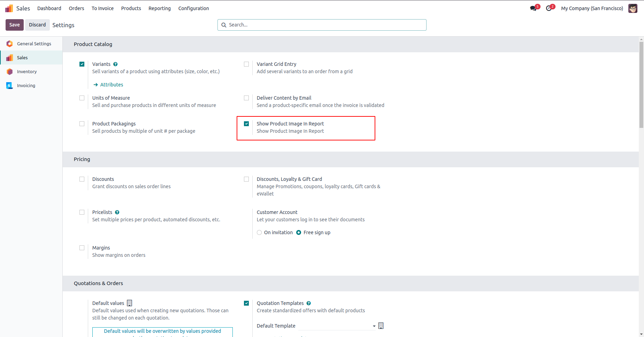This screenshot has width=644, height=337.
Task: Follow the Attributes link
Action: coord(112,85)
